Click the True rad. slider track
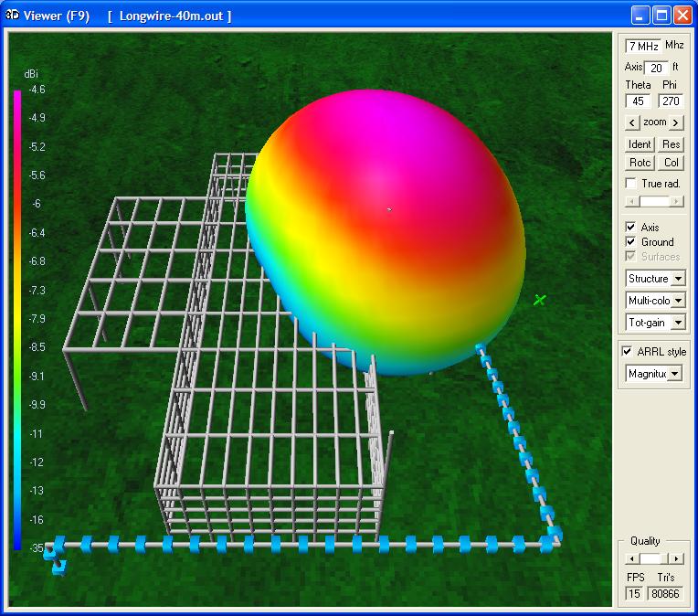Viewport: 698px width, 616px height. pos(654,202)
